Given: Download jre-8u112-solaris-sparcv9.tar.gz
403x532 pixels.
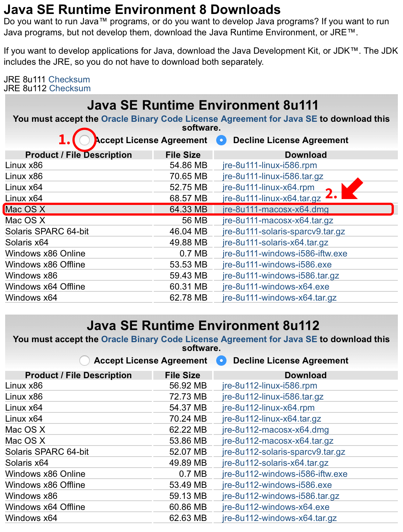Looking at the screenshot, I should 283,452.
